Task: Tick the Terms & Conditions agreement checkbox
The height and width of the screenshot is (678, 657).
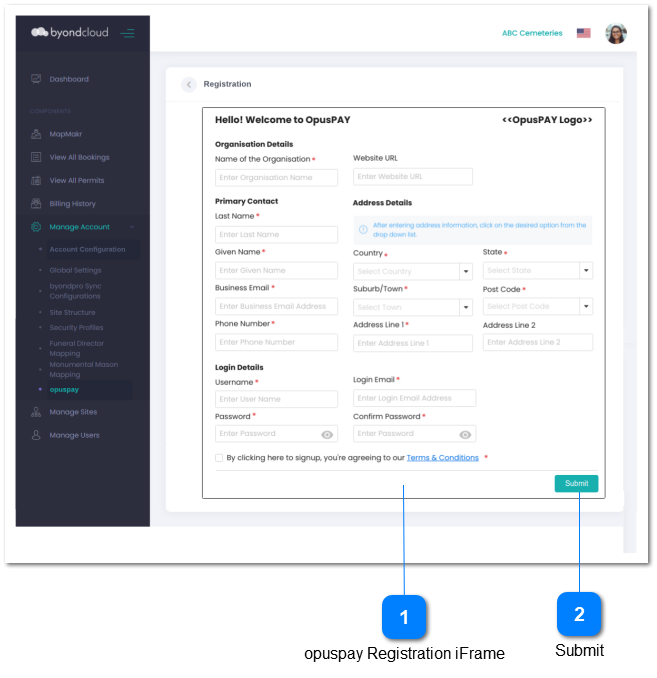Action: tap(219, 458)
